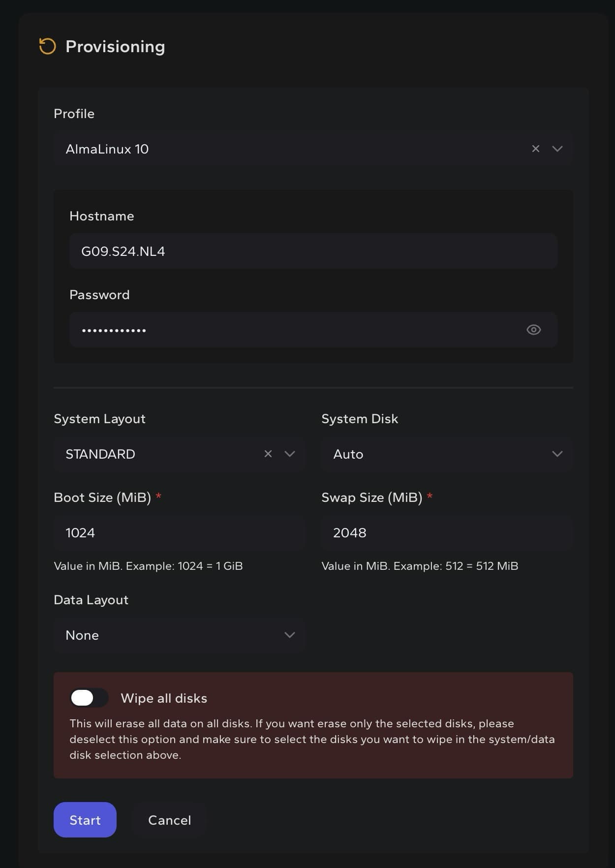Clear the STANDARD system layout selection
Viewport: 615px width, 868px height.
tap(268, 454)
